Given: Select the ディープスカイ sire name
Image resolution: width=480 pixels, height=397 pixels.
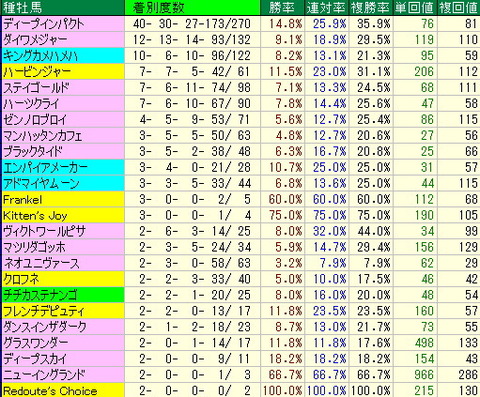Looking at the screenshot, I should point(35,359).
